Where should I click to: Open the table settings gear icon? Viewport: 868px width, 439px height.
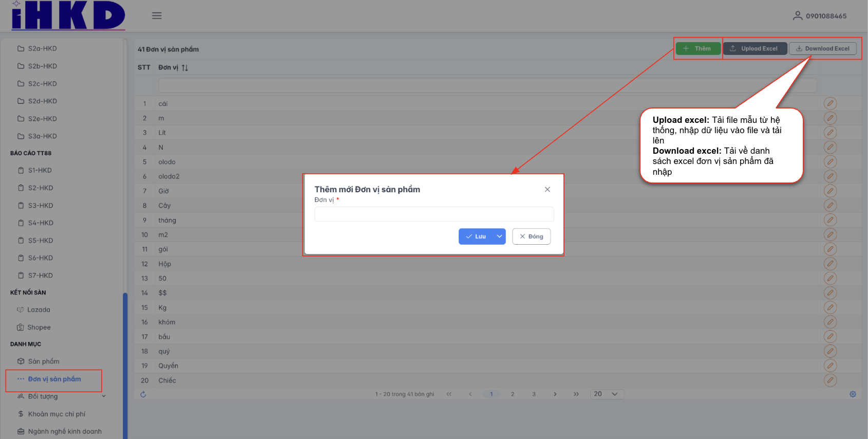[853, 394]
